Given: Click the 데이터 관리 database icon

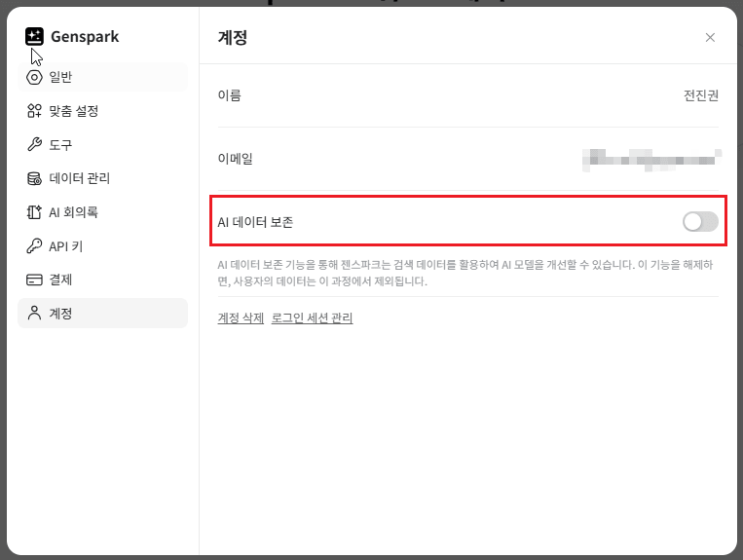Looking at the screenshot, I should [x=34, y=178].
